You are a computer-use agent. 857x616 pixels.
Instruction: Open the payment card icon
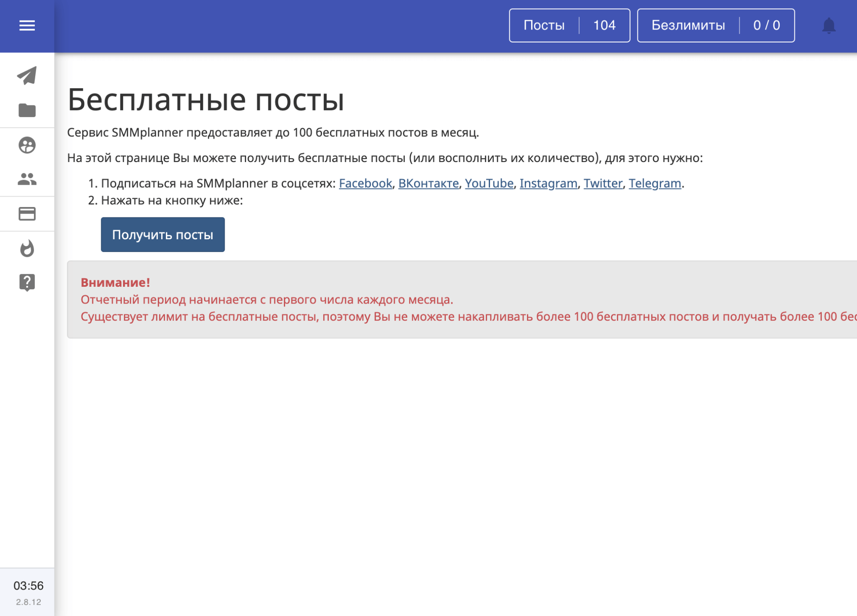tap(27, 213)
